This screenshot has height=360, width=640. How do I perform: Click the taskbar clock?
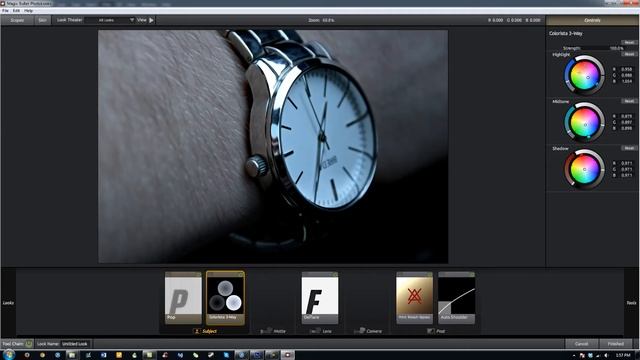click(623, 356)
